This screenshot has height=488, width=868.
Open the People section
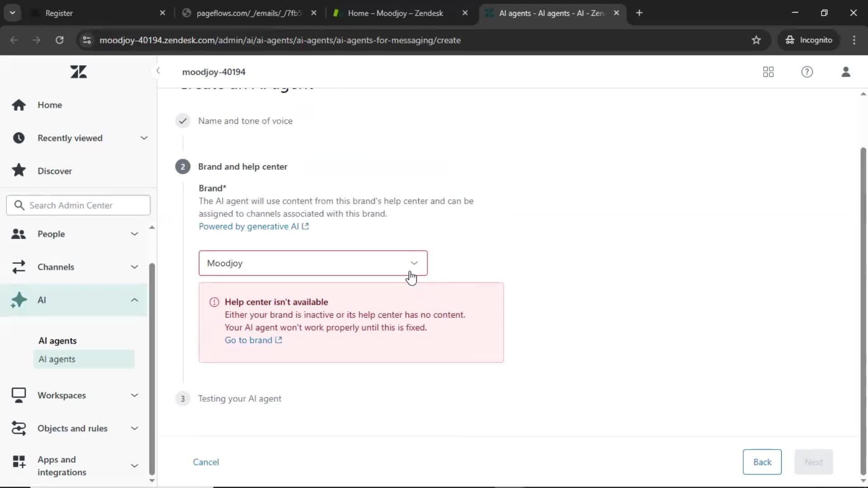[51, 234]
